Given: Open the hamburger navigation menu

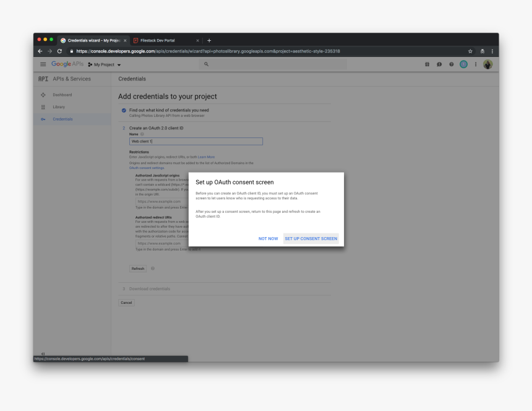Looking at the screenshot, I should click(x=43, y=64).
